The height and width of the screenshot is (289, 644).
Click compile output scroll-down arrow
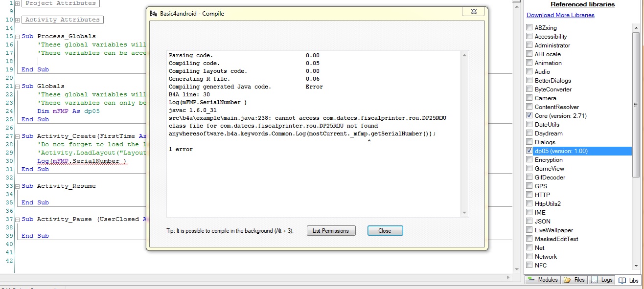464,212
